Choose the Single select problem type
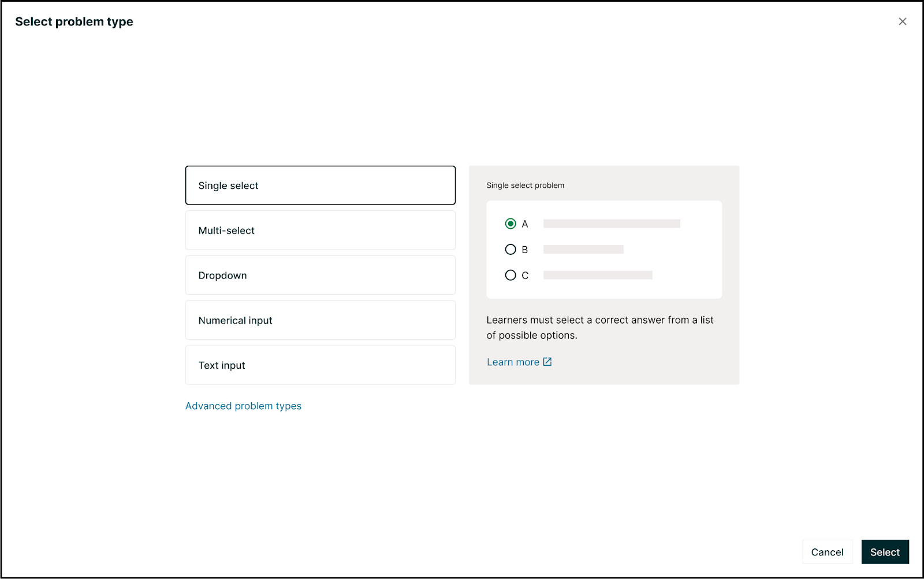 pos(320,185)
